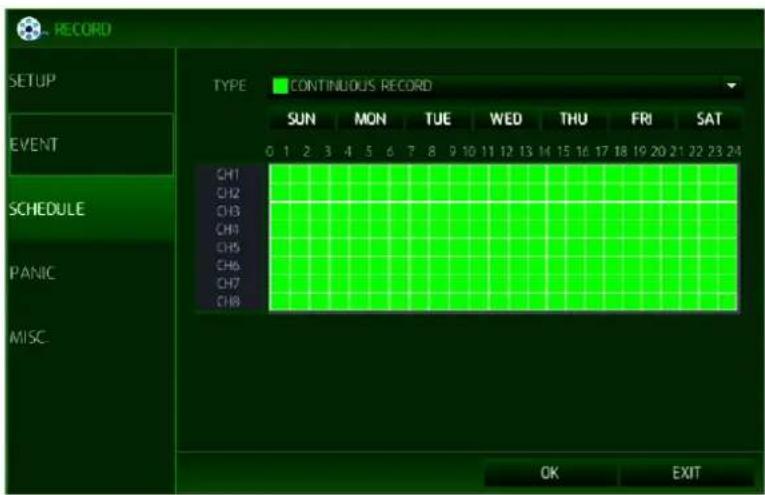Confirm settings with the OK button
Viewport: 765px width, 495px height.
(550, 473)
